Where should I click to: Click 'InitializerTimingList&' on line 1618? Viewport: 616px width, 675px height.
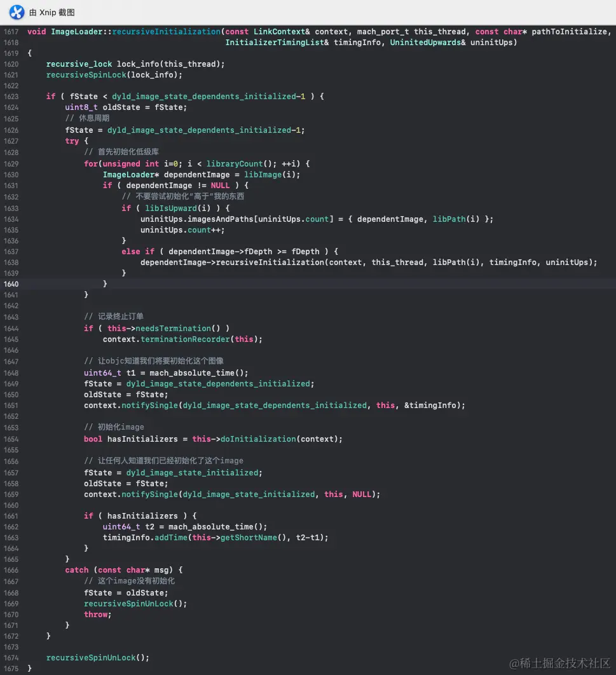tap(277, 43)
